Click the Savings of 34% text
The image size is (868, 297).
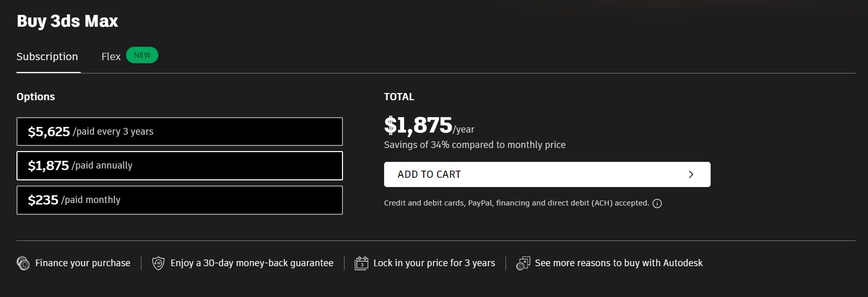[475, 145]
